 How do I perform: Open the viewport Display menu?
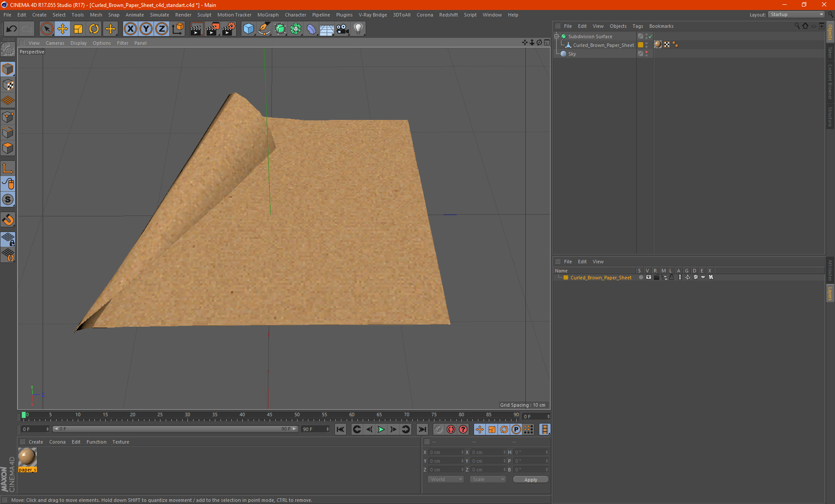click(x=78, y=43)
